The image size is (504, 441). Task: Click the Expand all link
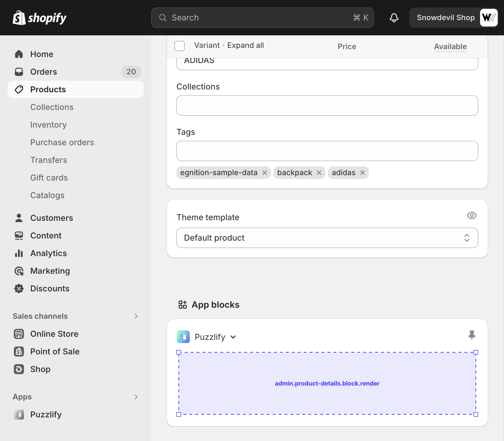[245, 45]
